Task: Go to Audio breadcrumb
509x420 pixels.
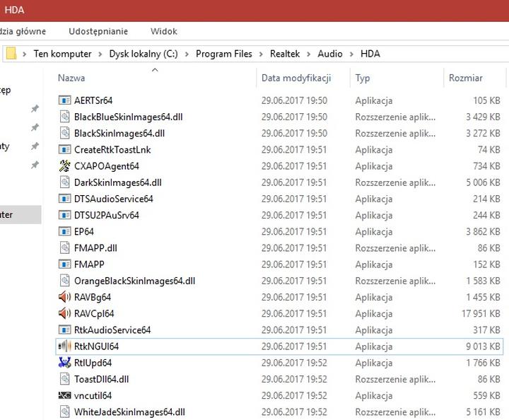Action: coord(330,54)
